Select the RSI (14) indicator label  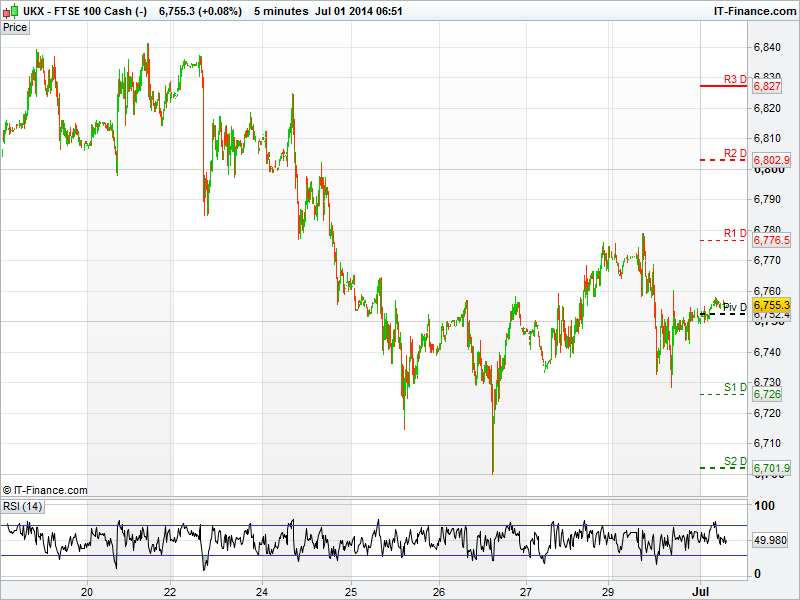point(22,506)
